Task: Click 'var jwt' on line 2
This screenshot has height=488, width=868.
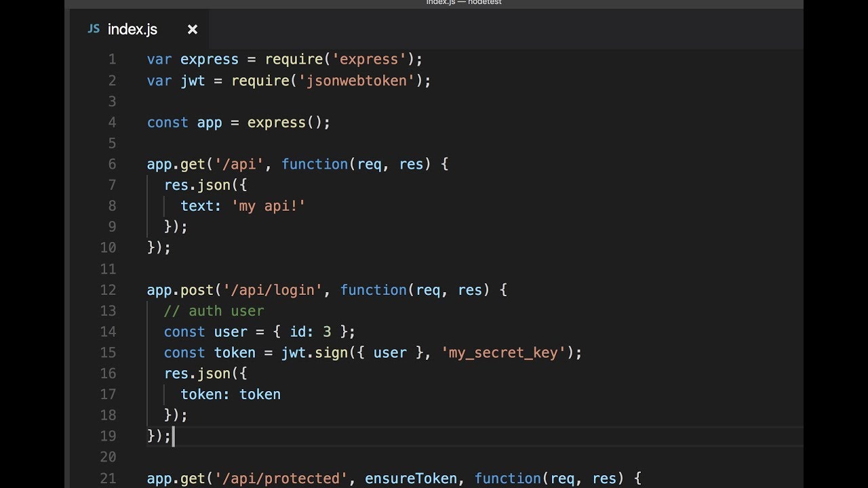Action: (x=176, y=81)
